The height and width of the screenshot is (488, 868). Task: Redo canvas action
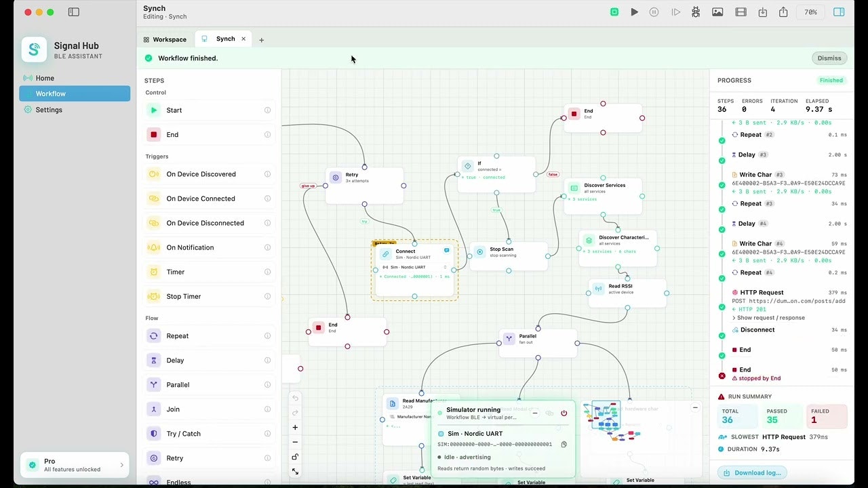pos(295,412)
